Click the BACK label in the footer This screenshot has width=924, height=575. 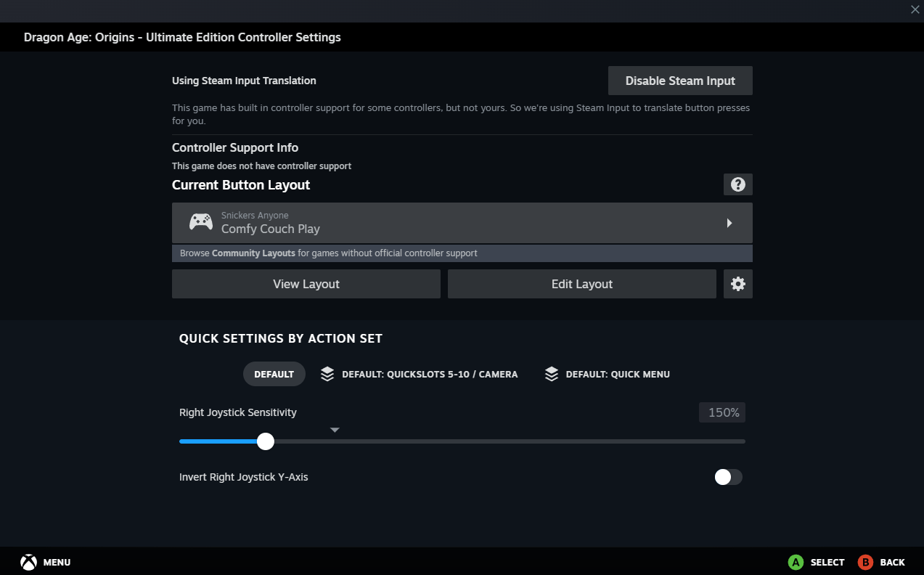click(x=892, y=562)
